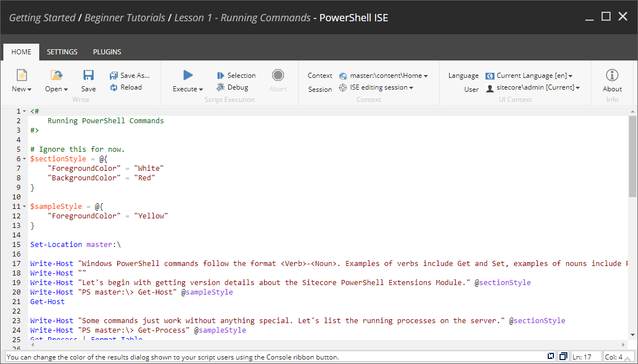Click the Selection run icon
The width and height of the screenshot is (638, 364).
(220, 76)
